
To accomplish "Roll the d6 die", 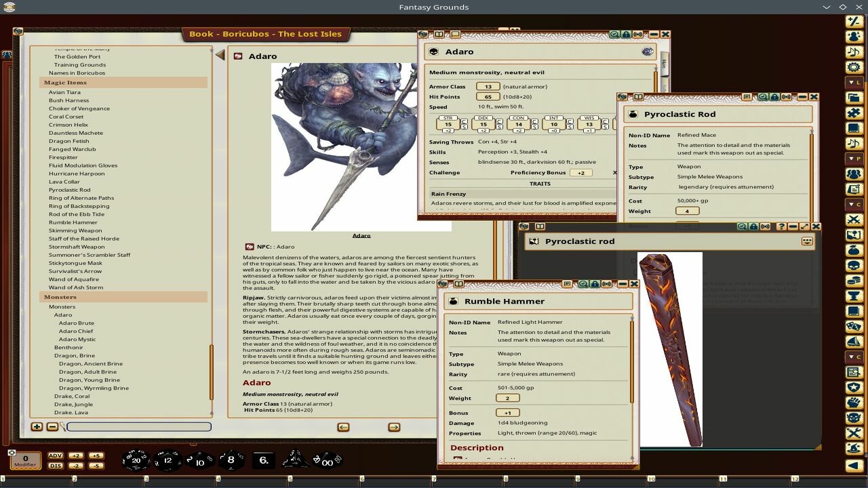I will (264, 460).
